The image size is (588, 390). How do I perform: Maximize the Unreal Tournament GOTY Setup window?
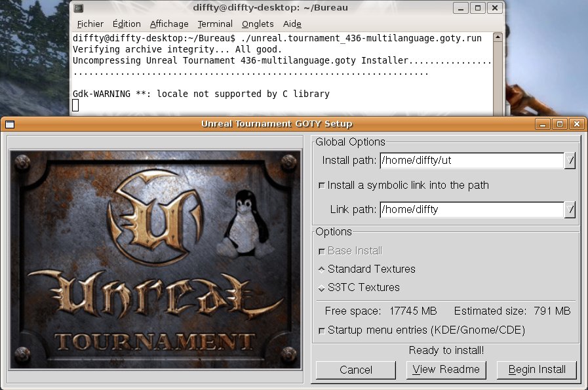point(560,124)
